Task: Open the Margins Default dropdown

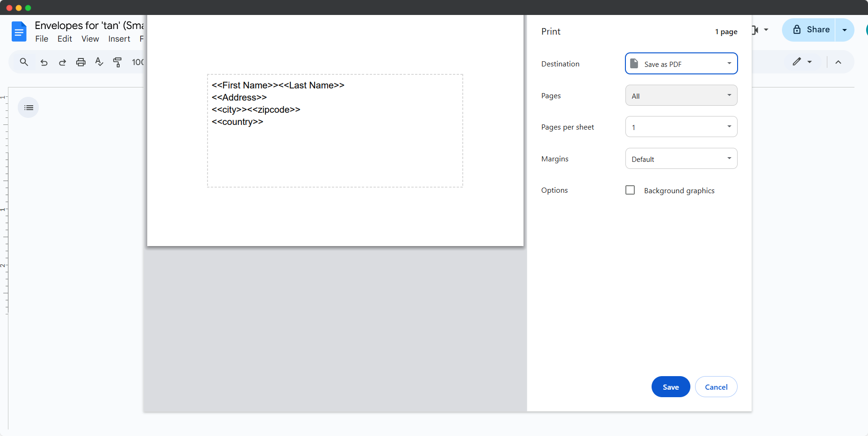Action: point(681,159)
